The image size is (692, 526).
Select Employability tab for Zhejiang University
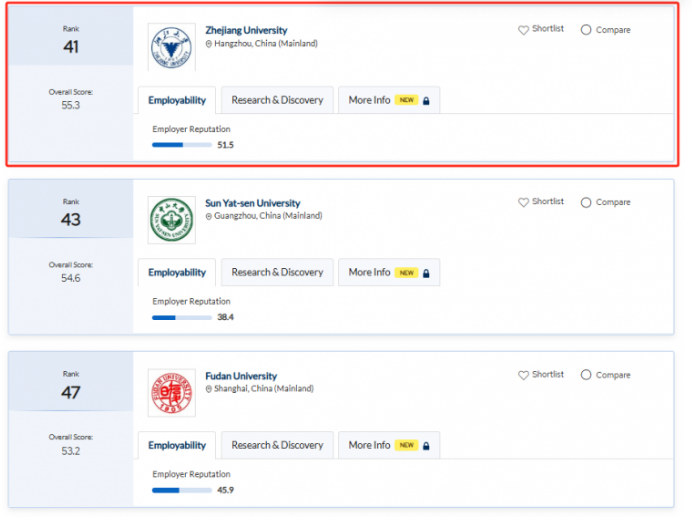(177, 100)
